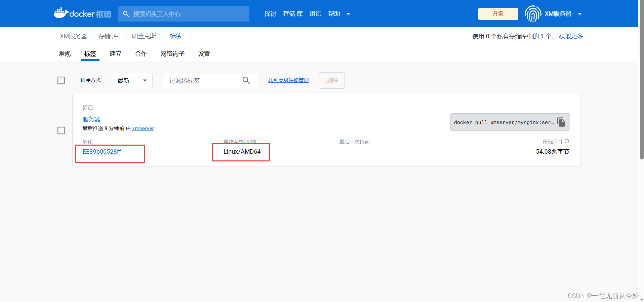Click the search magnifier icon in header
Screen dimensions: 644x302
click(x=126, y=14)
